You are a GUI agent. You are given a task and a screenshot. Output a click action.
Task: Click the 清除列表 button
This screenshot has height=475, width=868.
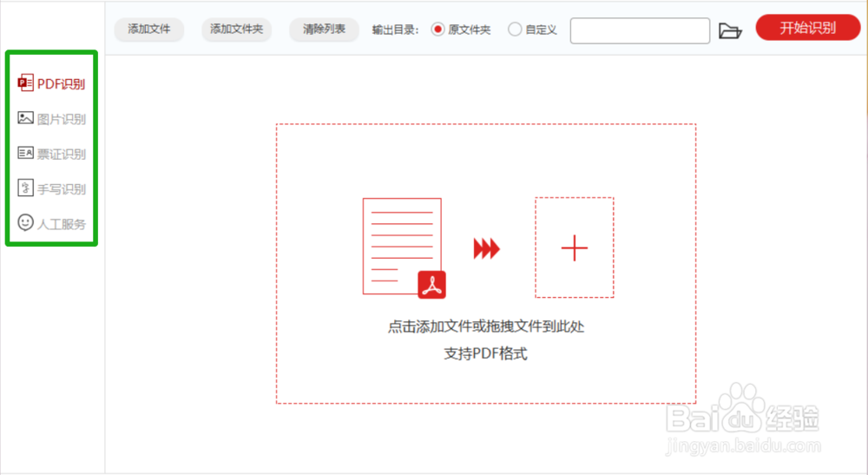(324, 30)
